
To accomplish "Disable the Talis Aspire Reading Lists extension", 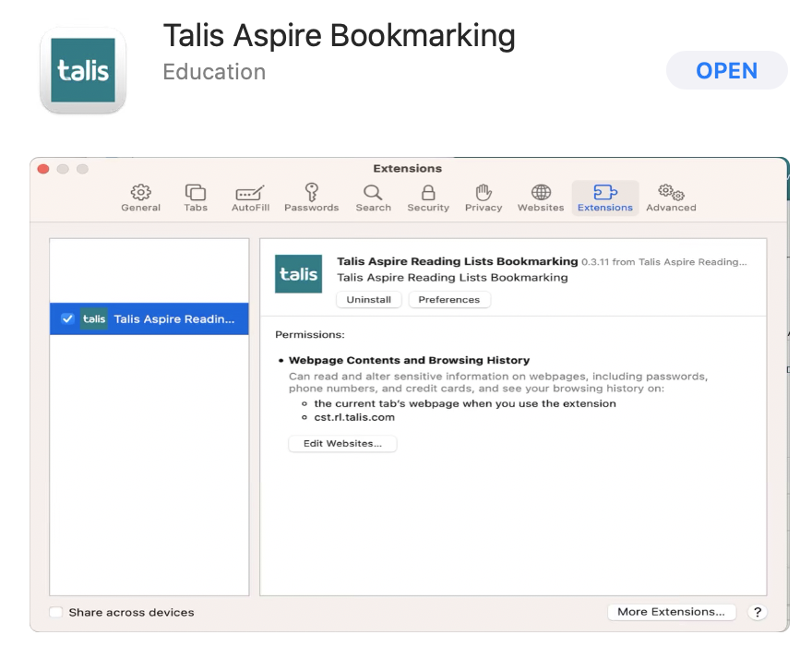I will (x=67, y=318).
